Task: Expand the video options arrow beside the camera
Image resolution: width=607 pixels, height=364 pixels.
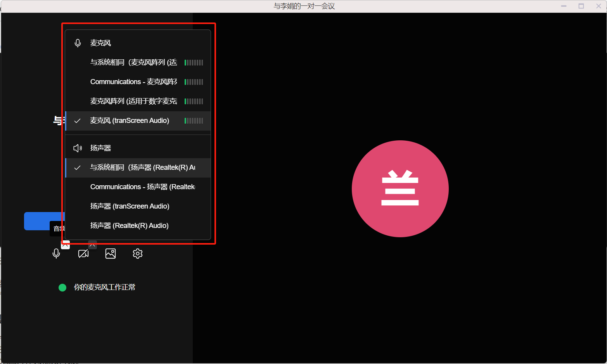Action: [92, 245]
